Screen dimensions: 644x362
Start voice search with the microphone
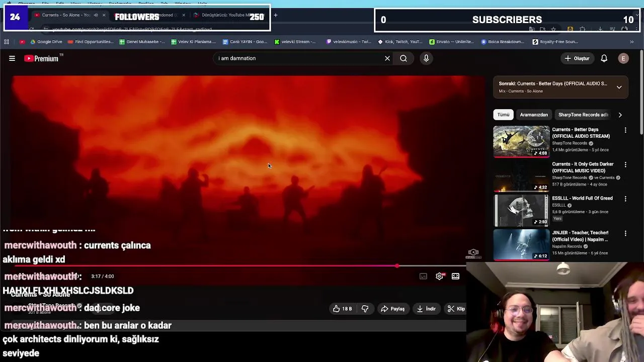pyautogui.click(x=426, y=58)
